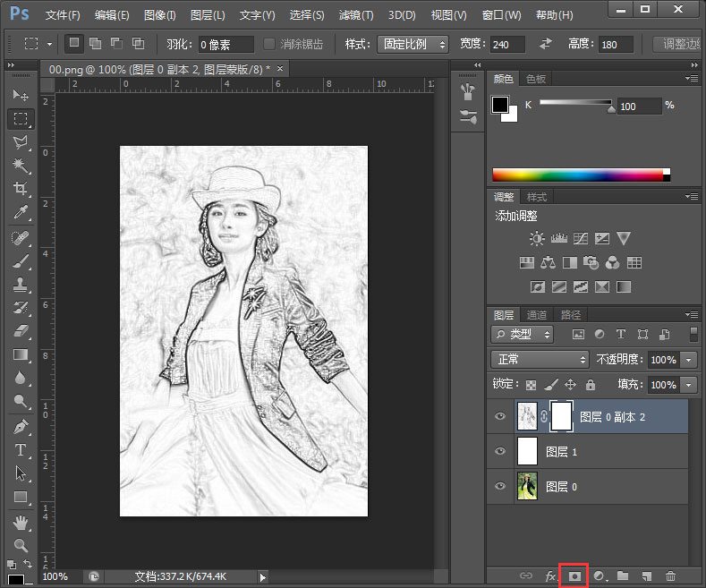Add a Brightness/Contrast adjustment
The width and height of the screenshot is (706, 588).
[536, 238]
